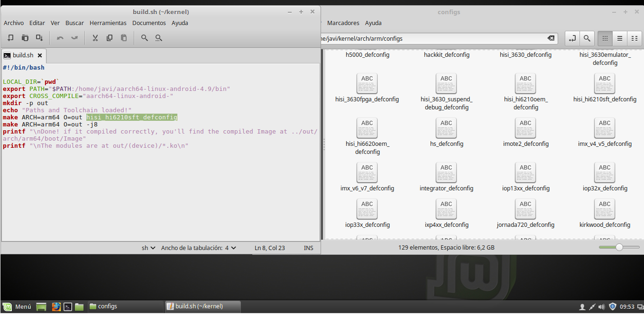Open the Editar menu
This screenshot has width=644, height=314.
[x=37, y=23]
